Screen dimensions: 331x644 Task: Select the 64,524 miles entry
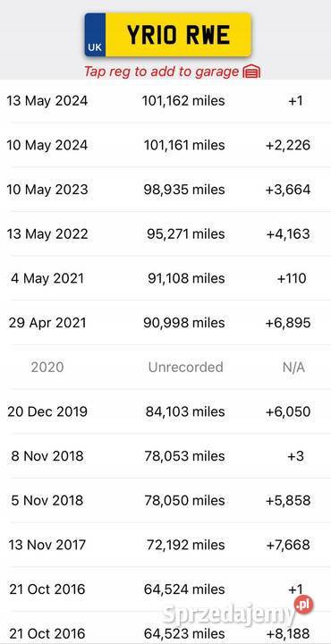tap(184, 589)
